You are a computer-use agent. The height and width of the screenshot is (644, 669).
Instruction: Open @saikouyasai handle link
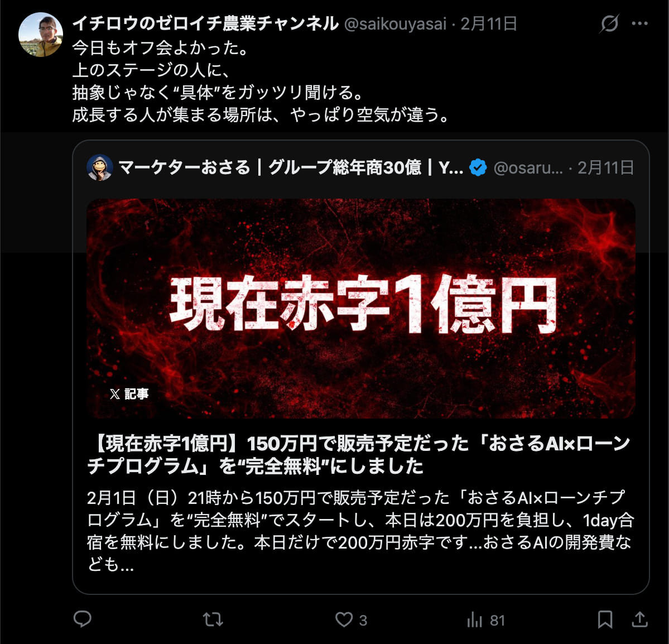coord(395,24)
